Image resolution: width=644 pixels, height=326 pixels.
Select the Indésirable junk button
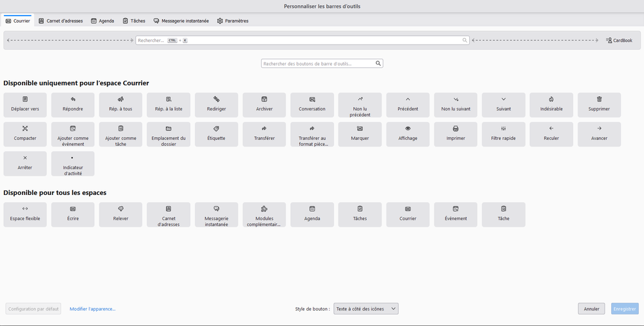point(551,105)
